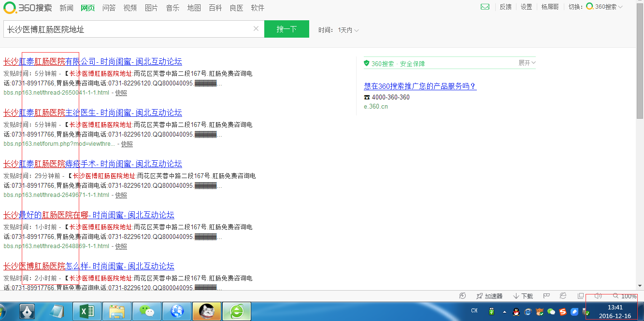
Task: Open the first result's 快照 cached page
Action: click(x=121, y=93)
